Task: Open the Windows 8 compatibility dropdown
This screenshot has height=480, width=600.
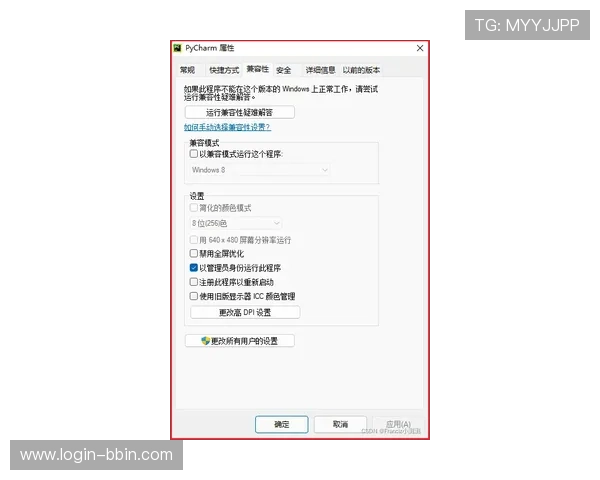Action: [260, 170]
